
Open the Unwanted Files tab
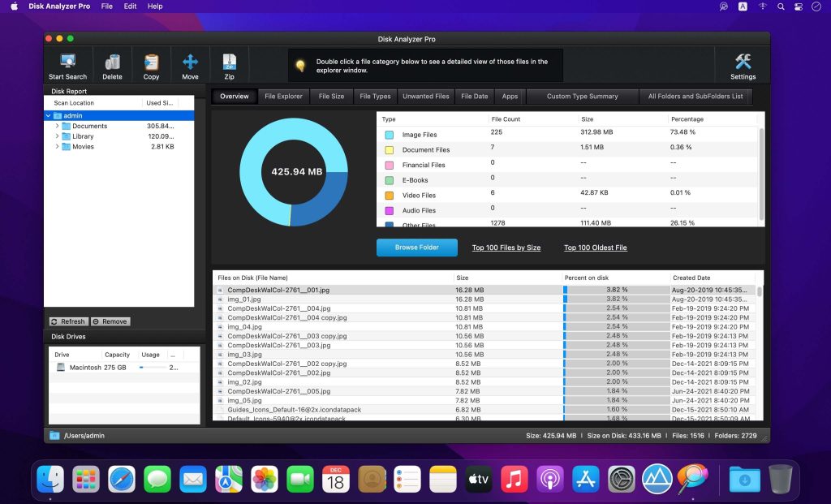[425, 96]
